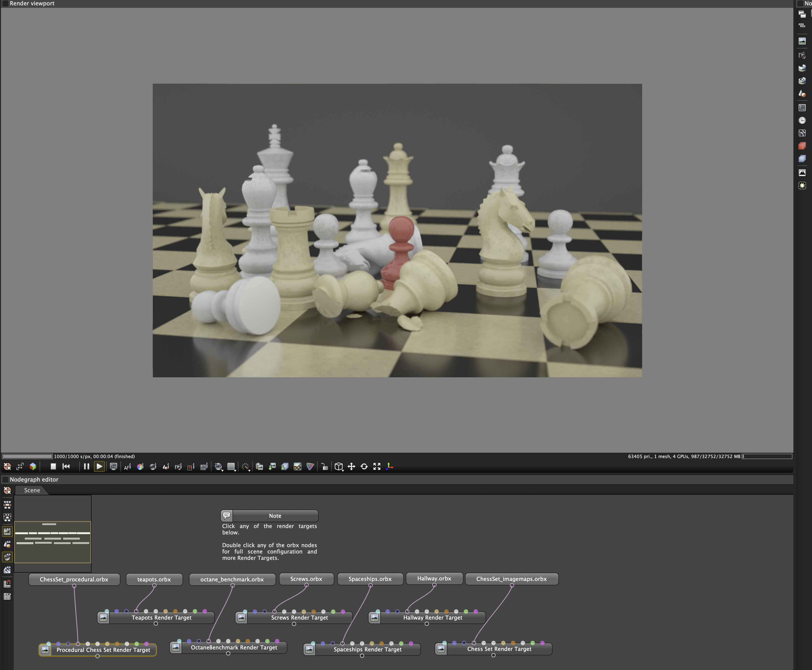Click the render progress bar
This screenshot has width=812, height=670.
tap(27, 457)
